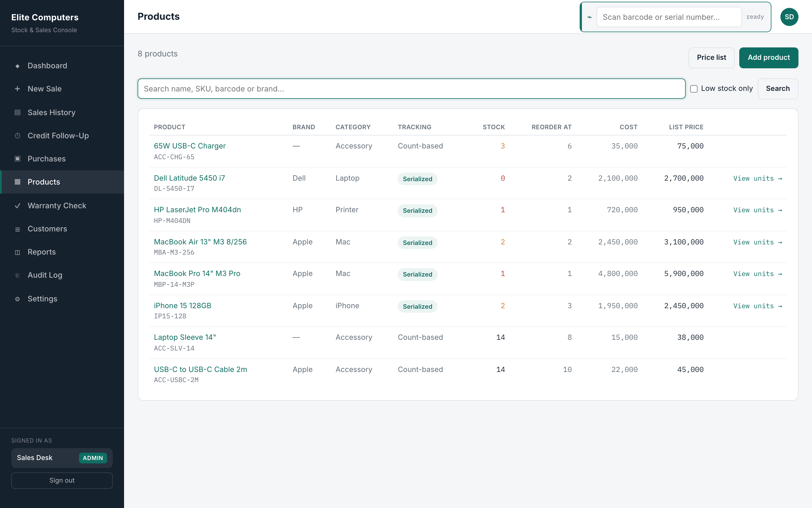Screen dimensions: 812x508
Task: View units for MacBook Air 13" M3
Action: point(758,242)
